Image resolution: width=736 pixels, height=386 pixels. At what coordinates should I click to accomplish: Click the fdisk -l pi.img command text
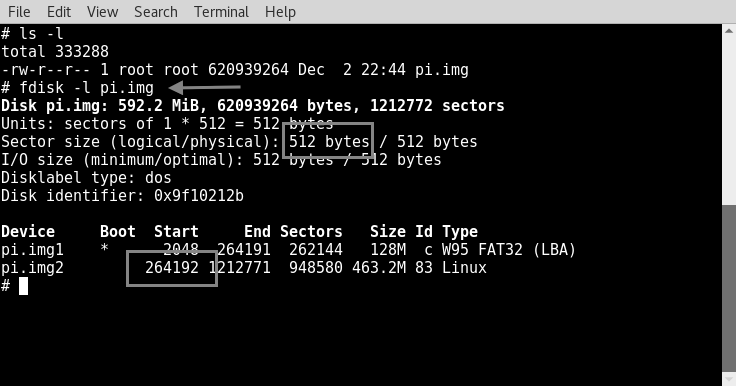[86, 88]
